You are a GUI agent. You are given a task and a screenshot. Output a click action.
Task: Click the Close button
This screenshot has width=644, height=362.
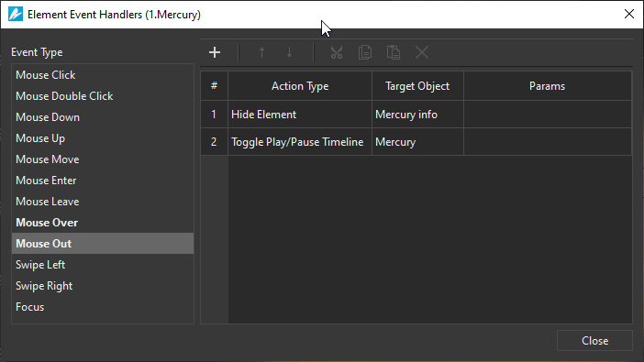[594, 341]
